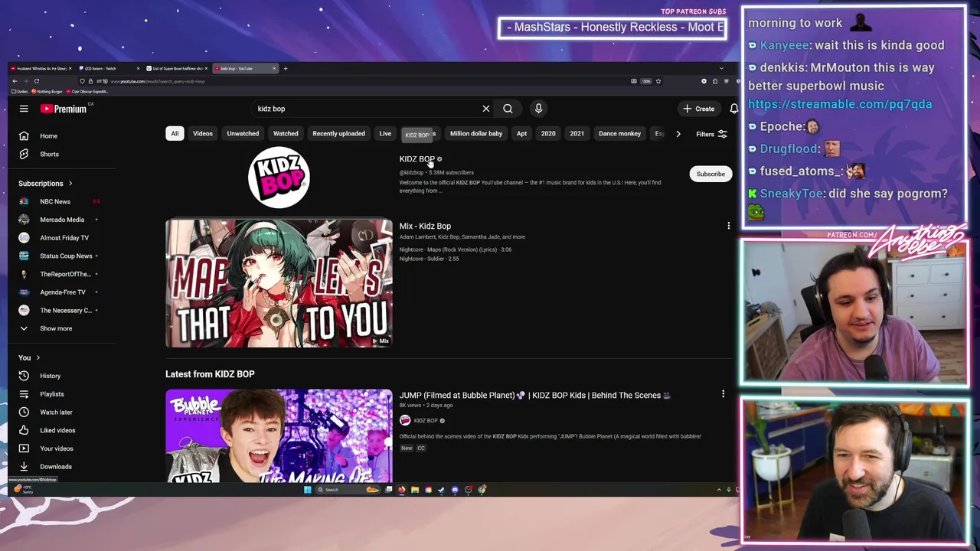This screenshot has height=551, width=980.
Task: Start voice search with the microphone
Action: [538, 109]
